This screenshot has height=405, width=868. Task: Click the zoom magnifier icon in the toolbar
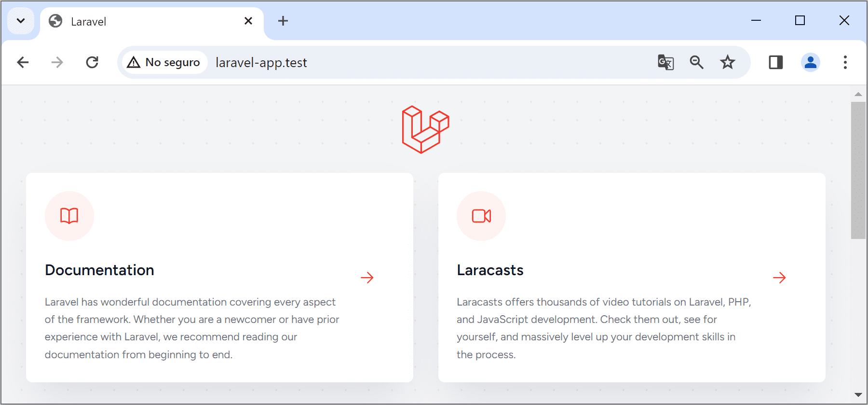point(696,62)
